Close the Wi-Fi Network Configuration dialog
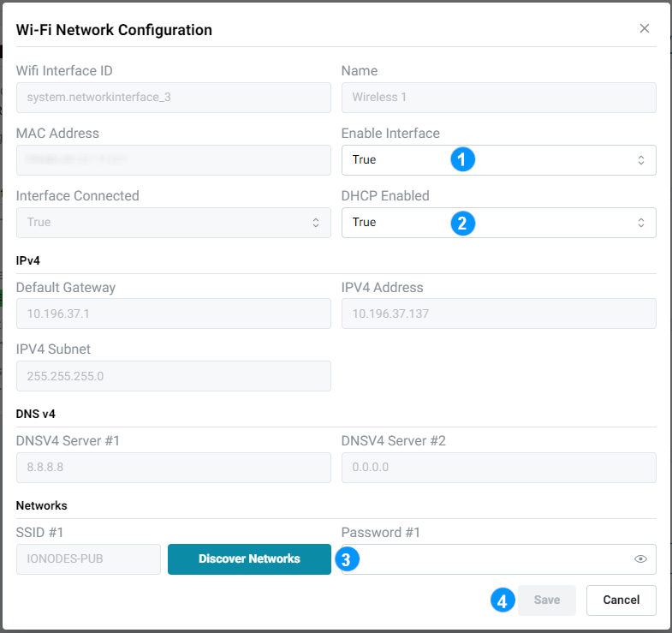The image size is (672, 633). click(x=644, y=28)
